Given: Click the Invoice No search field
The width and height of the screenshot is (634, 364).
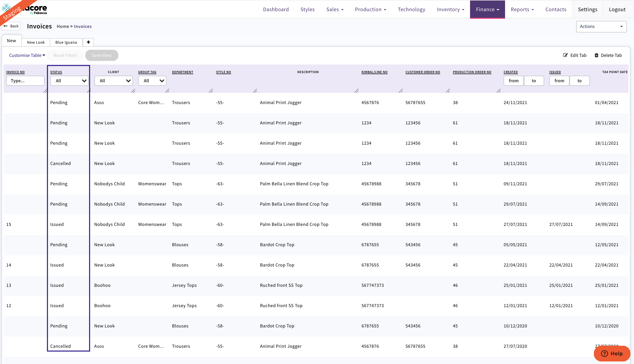Looking at the screenshot, I should [25, 81].
